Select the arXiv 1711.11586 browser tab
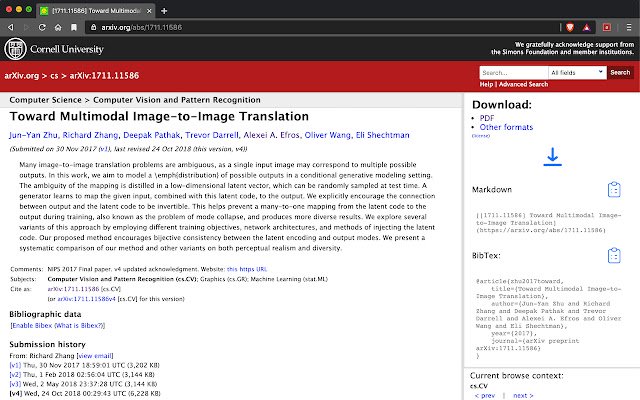 point(96,11)
